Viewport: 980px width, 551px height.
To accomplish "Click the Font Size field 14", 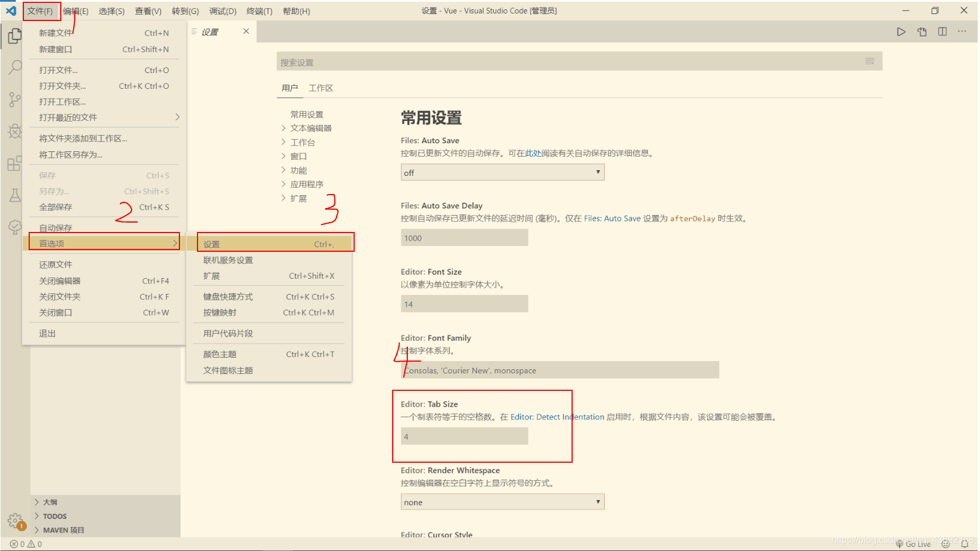I will tap(465, 304).
